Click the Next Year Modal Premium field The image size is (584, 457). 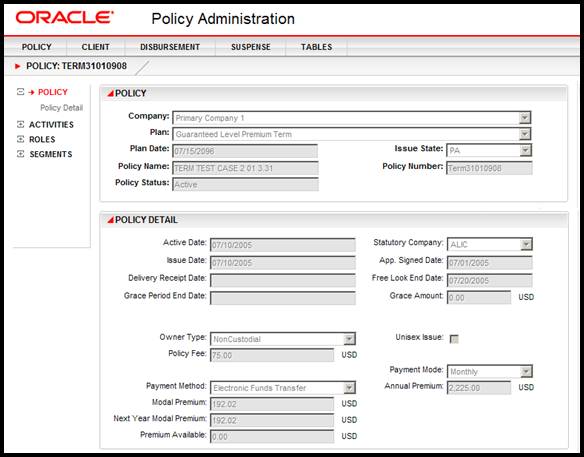click(272, 420)
